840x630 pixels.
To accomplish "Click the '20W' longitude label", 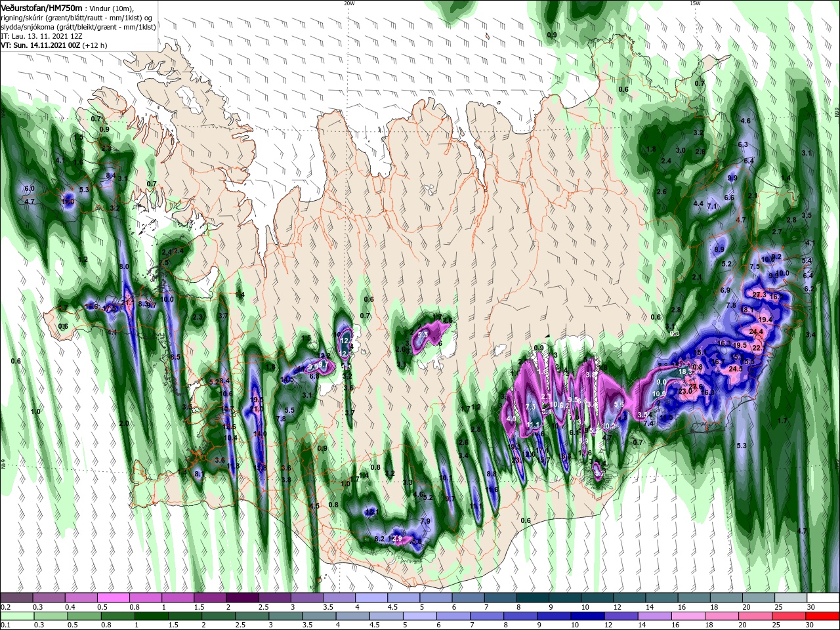I will (x=349, y=3).
